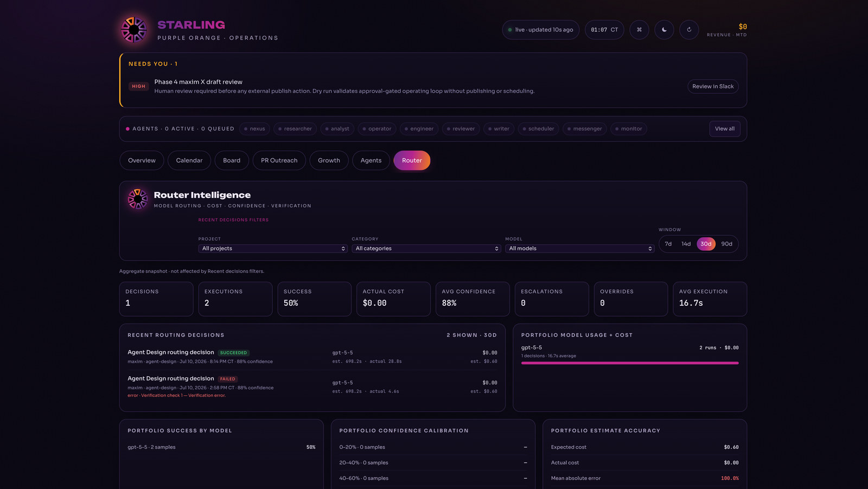868x489 pixels.
Task: Click the ACTUAL COST stat card
Action: [393, 299]
